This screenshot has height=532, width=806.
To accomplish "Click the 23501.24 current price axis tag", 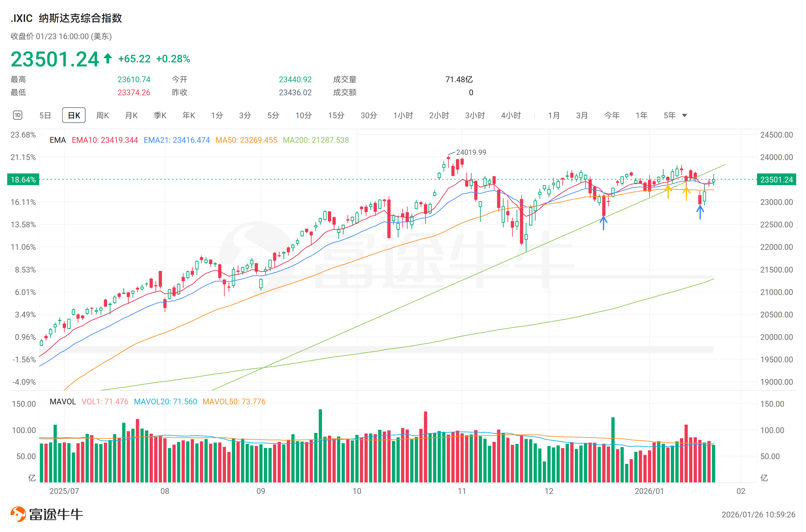I will [776, 180].
